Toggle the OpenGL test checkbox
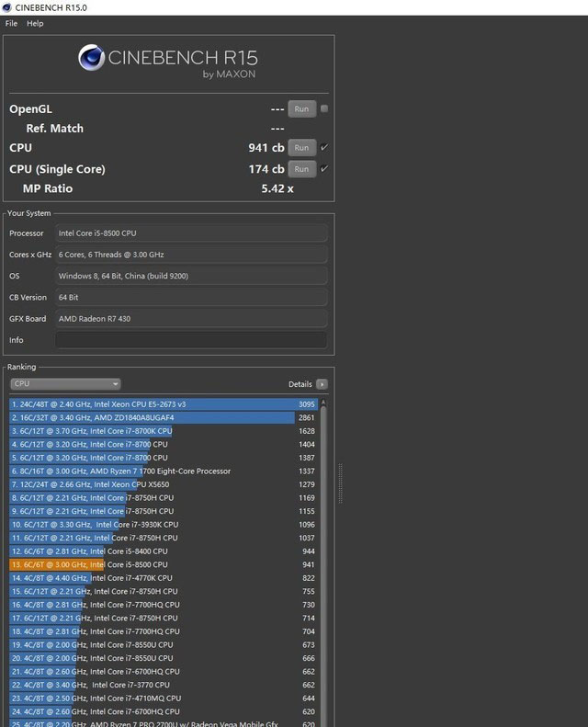The width and height of the screenshot is (588, 727). 324,108
